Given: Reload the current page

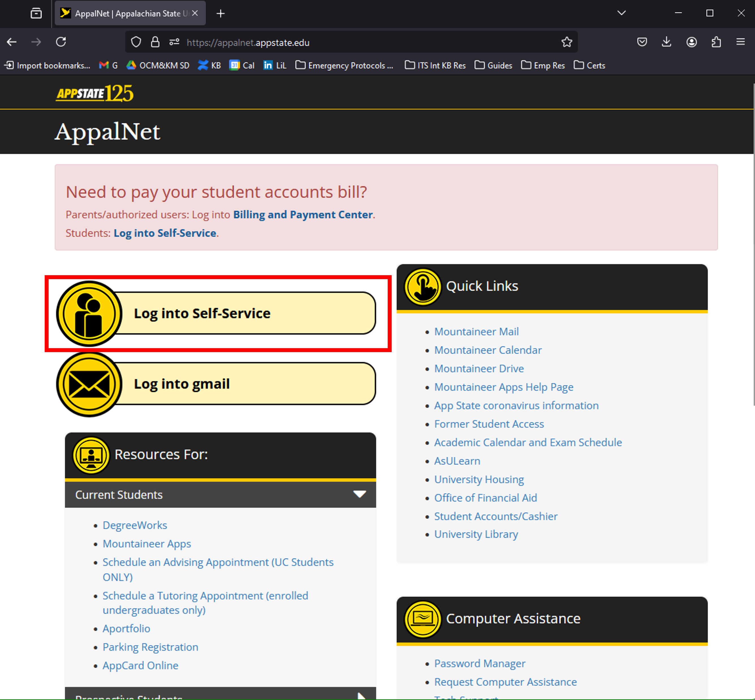Looking at the screenshot, I should point(61,42).
